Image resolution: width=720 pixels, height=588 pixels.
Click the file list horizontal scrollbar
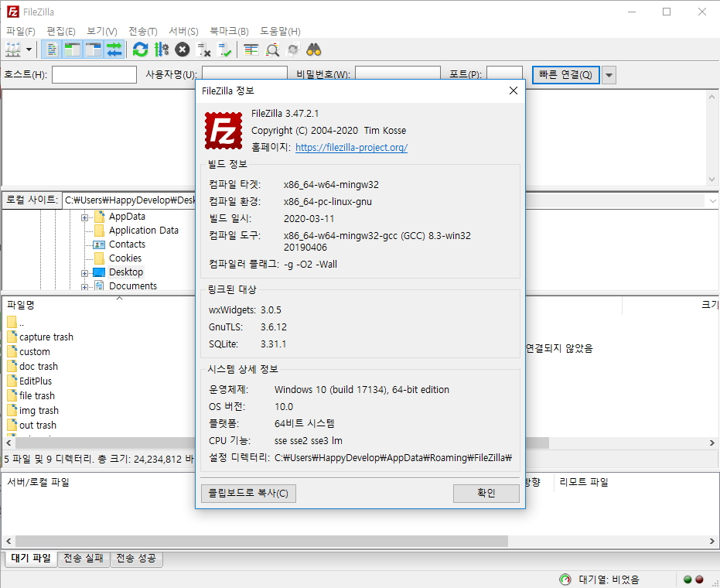coord(104,443)
